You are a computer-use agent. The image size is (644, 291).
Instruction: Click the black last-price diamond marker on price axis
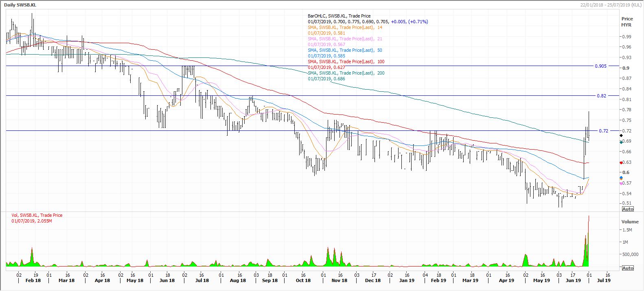pos(621,135)
